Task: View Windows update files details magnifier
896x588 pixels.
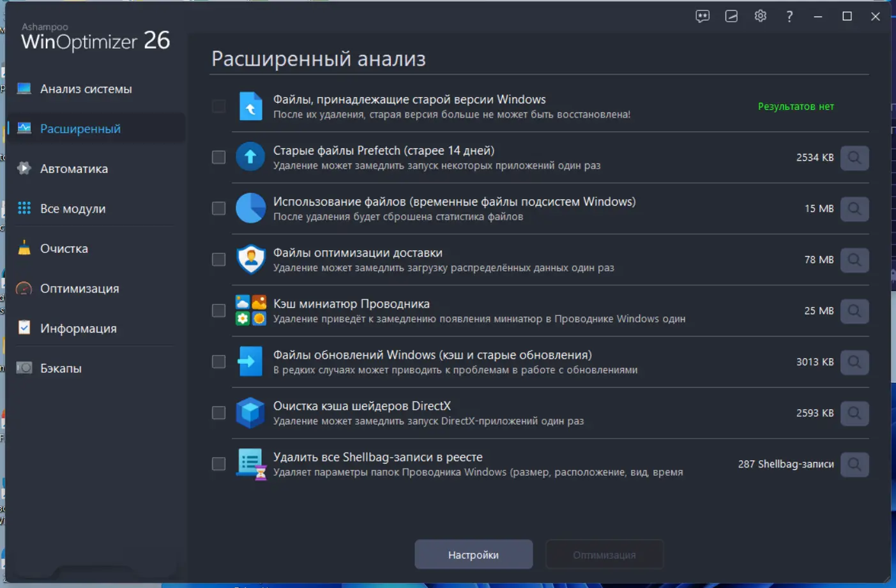Action: [x=854, y=362]
